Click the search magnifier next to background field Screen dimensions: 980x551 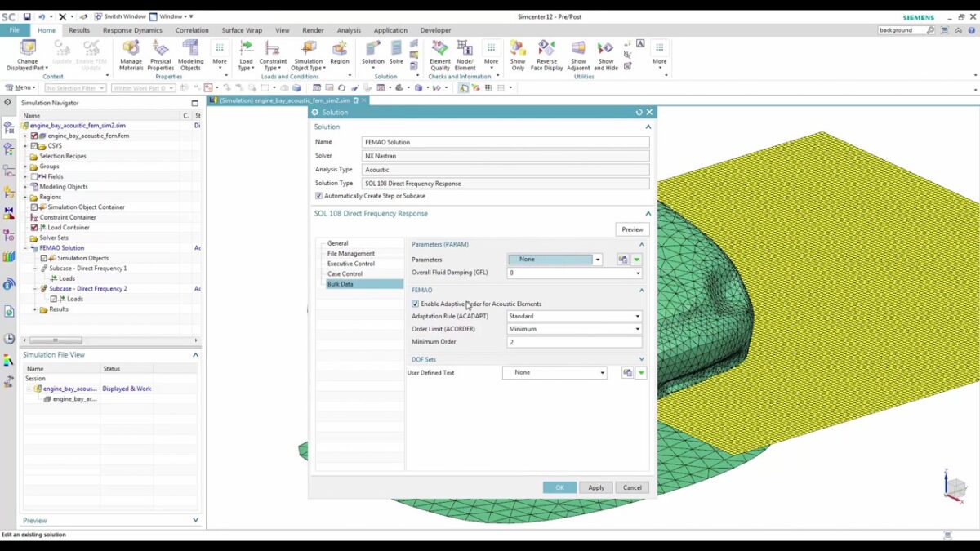point(930,30)
